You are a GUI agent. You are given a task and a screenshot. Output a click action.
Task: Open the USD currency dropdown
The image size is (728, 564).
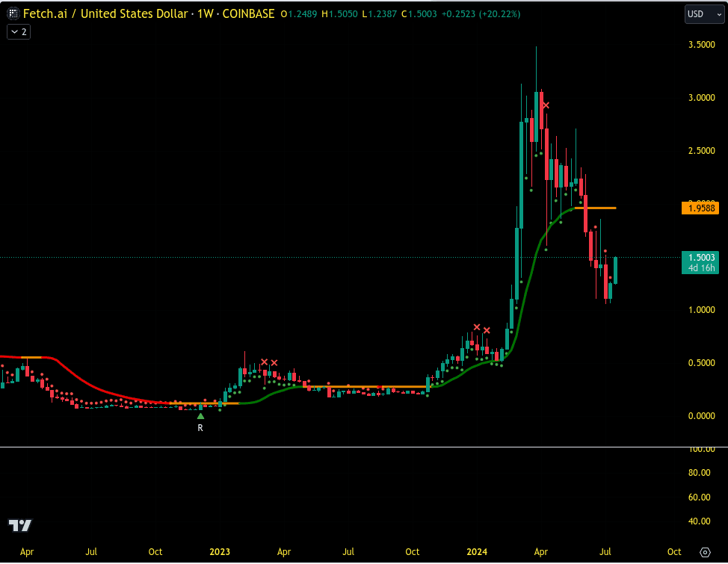point(704,14)
